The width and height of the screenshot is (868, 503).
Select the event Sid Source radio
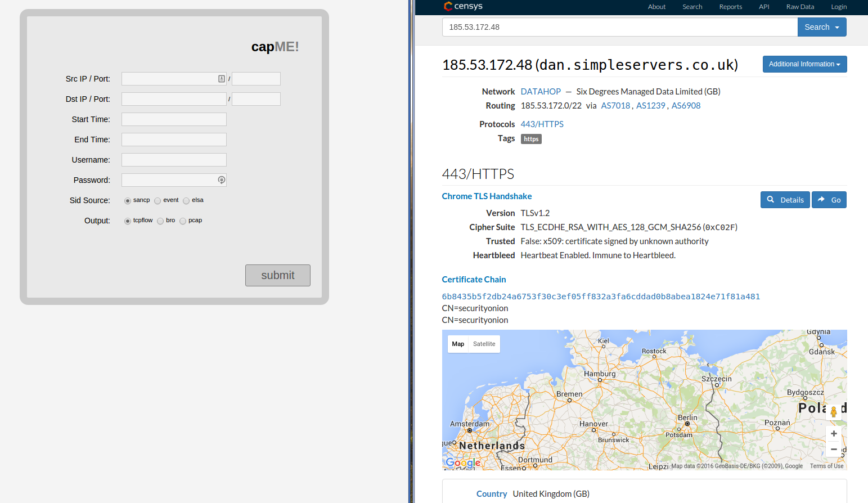click(158, 201)
